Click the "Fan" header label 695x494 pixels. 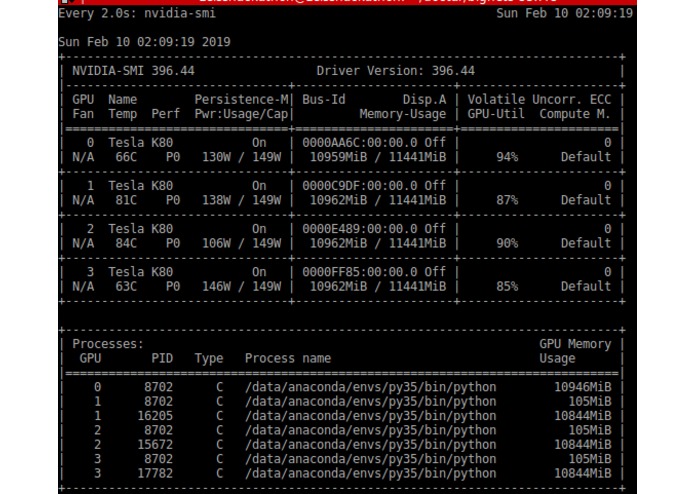(83, 114)
